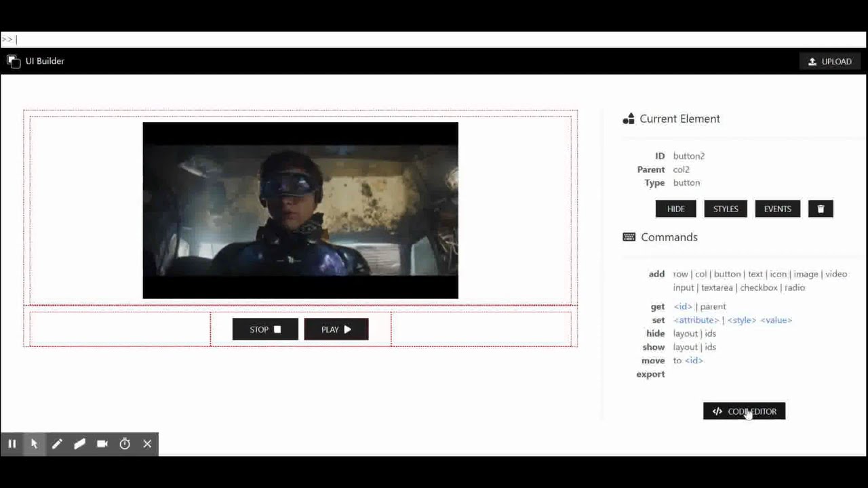Click the play triangle icon in PLAY button

tap(348, 329)
